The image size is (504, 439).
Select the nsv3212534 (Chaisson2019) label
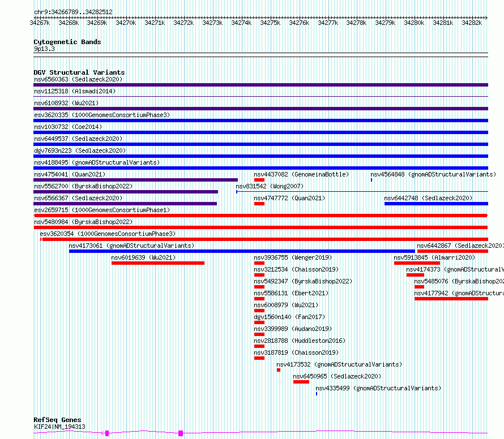coord(296,269)
